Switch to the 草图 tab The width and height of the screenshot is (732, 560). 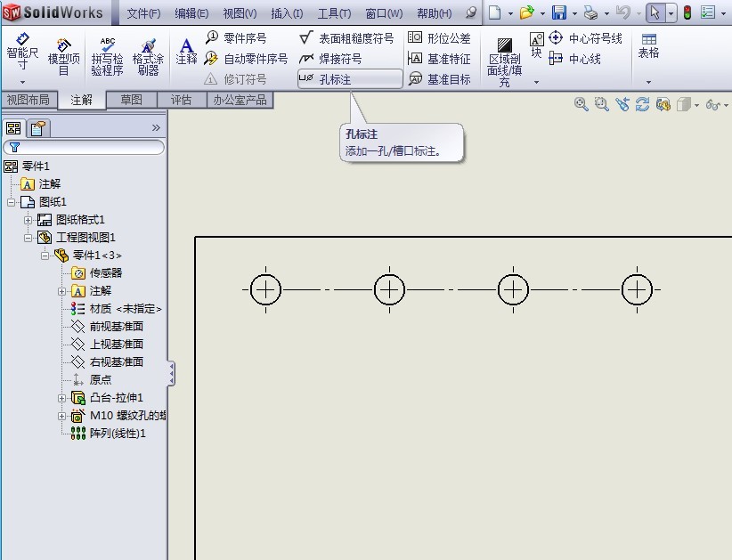click(x=132, y=100)
